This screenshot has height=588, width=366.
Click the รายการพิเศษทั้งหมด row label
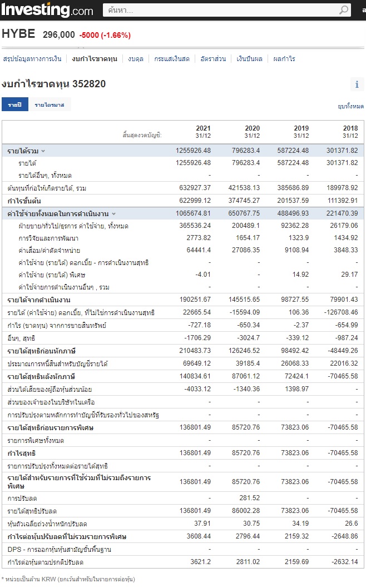pyautogui.click(x=36, y=441)
